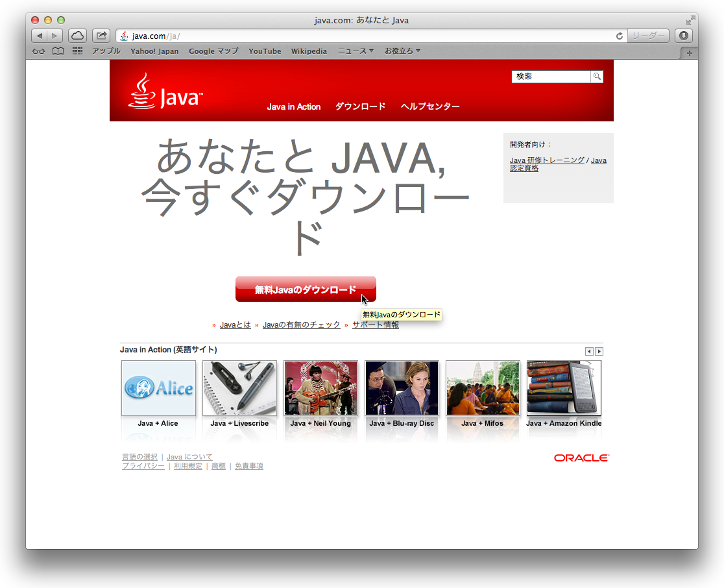Show bookmarks with open book icon

point(58,51)
